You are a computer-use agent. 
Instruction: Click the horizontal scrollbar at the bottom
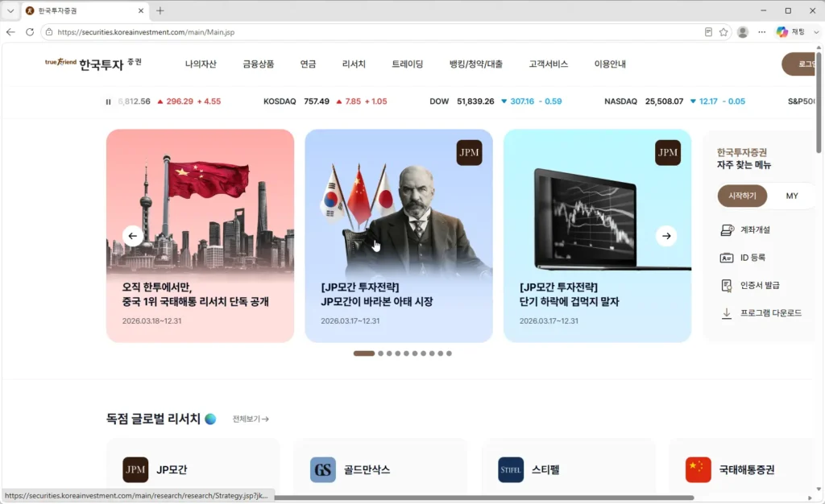[483, 498]
